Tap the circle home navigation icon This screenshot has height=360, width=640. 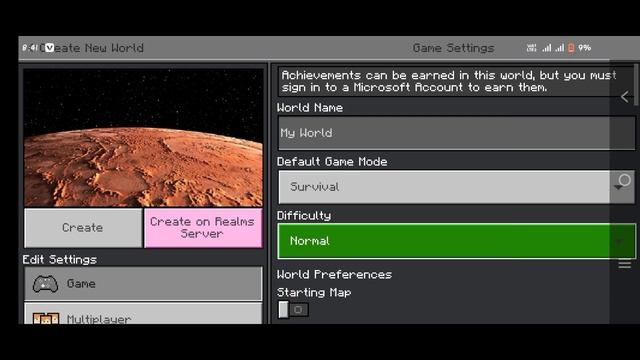(x=624, y=180)
